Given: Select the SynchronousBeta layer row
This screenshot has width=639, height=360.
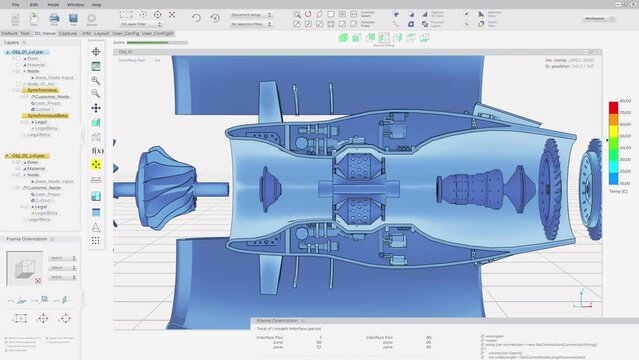Looking at the screenshot, I should pyautogui.click(x=45, y=116).
